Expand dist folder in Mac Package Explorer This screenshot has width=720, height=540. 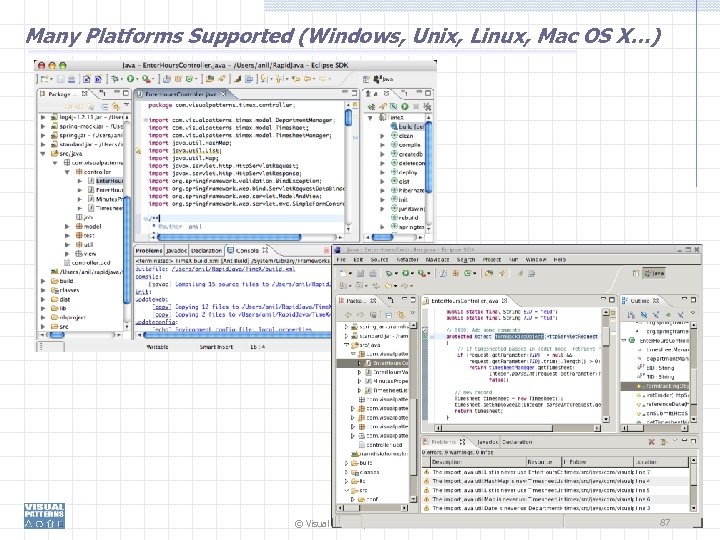click(x=43, y=299)
